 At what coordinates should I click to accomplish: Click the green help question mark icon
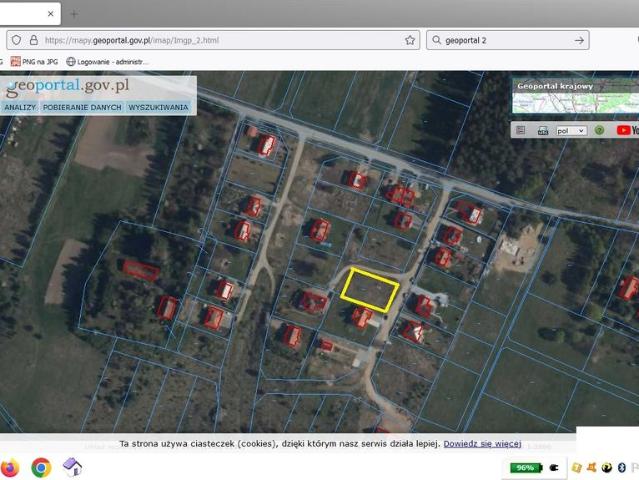click(599, 130)
